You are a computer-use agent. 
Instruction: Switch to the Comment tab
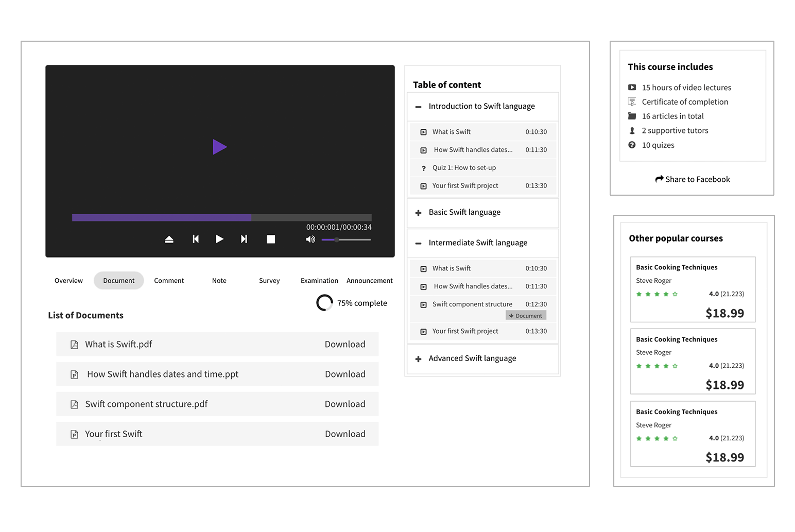[x=169, y=280]
